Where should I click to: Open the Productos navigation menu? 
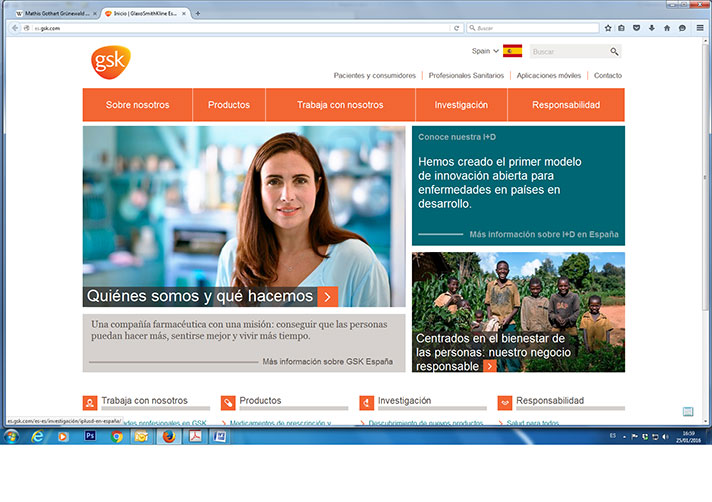229,105
